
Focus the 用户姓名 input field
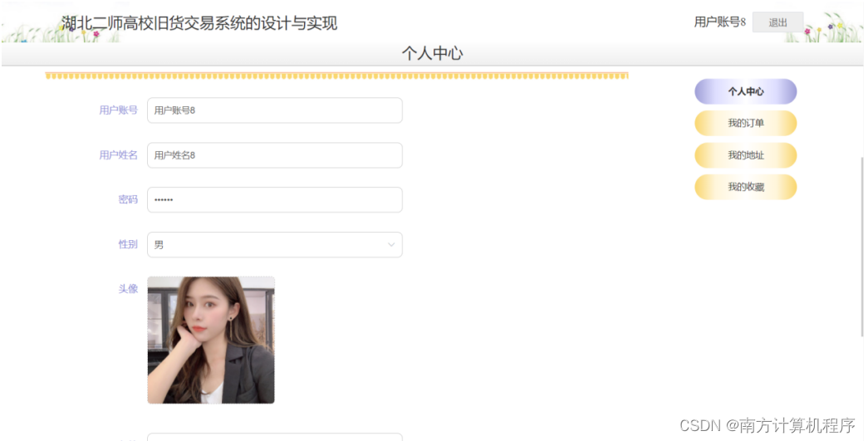tap(275, 155)
